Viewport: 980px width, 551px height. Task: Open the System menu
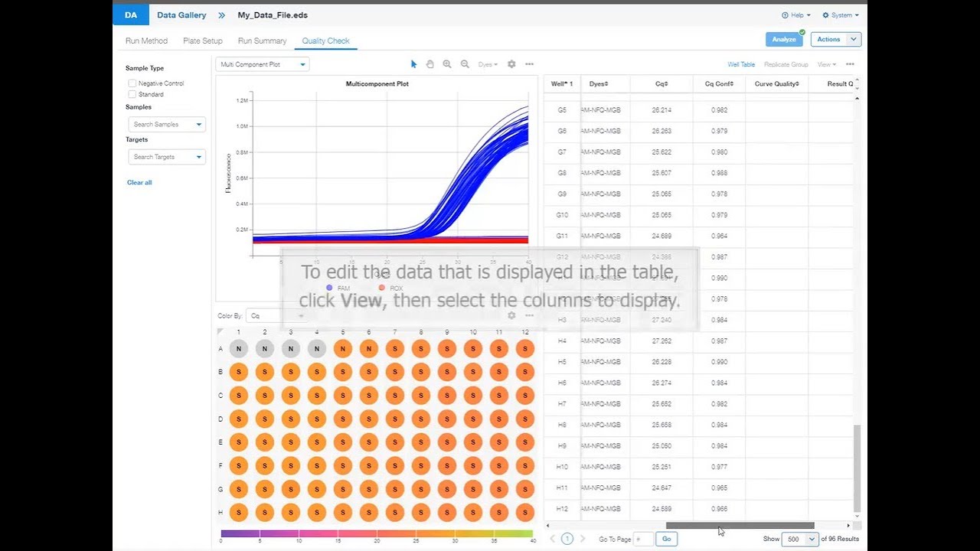841,15
